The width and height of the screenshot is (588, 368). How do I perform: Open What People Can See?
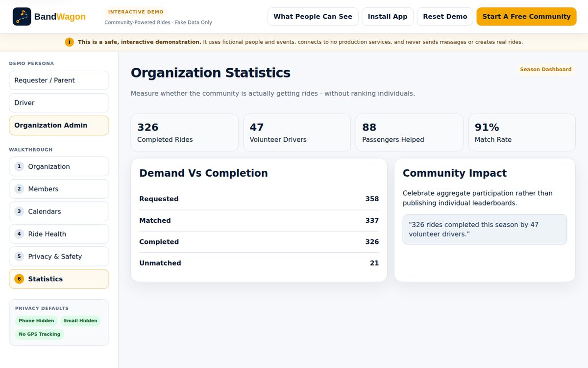tap(313, 17)
